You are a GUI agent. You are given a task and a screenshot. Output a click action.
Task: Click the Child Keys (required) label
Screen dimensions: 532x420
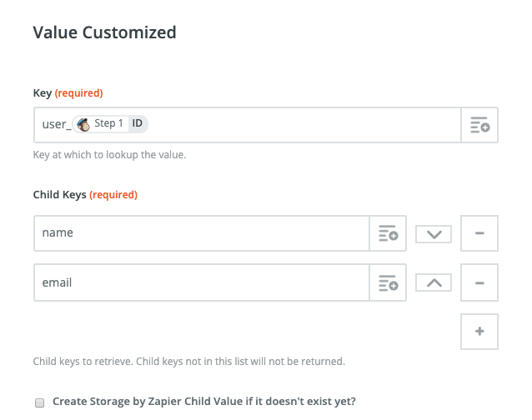click(85, 195)
